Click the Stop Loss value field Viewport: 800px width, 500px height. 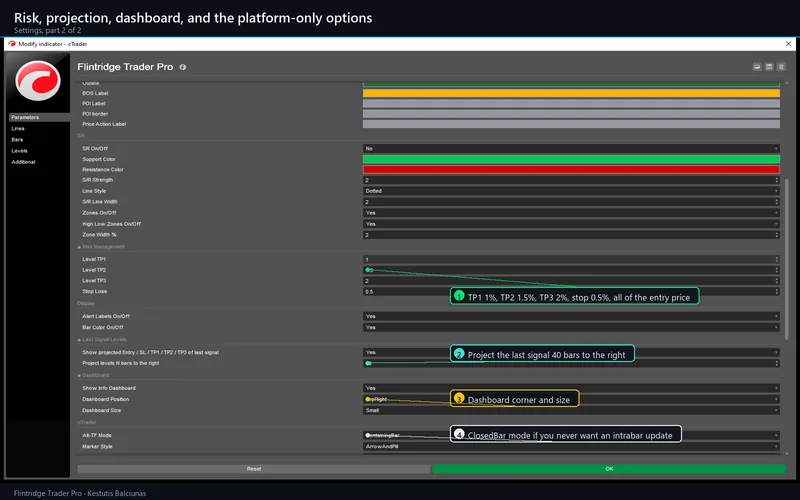click(571, 292)
